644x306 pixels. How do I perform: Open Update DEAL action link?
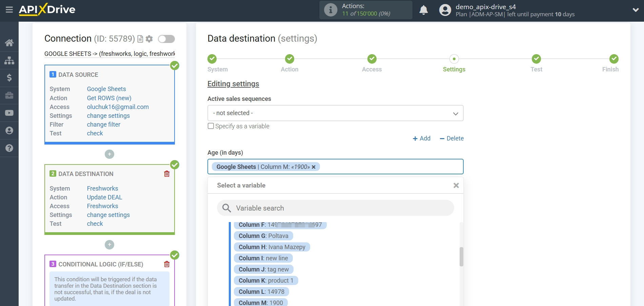pyautogui.click(x=104, y=197)
